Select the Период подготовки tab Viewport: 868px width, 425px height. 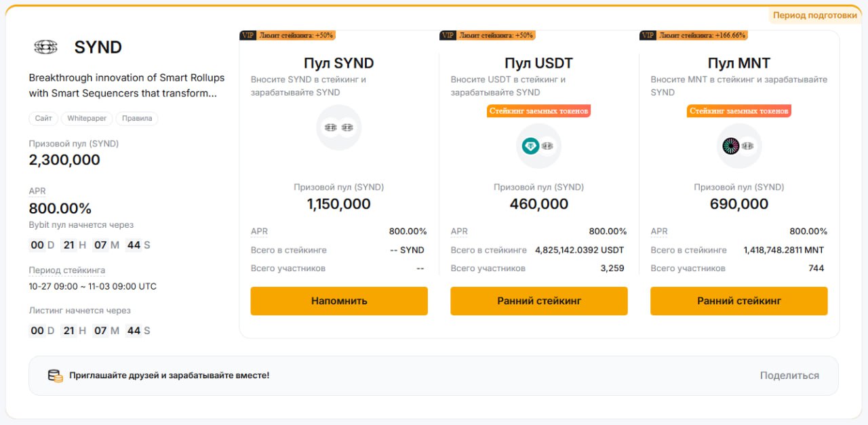click(x=814, y=14)
